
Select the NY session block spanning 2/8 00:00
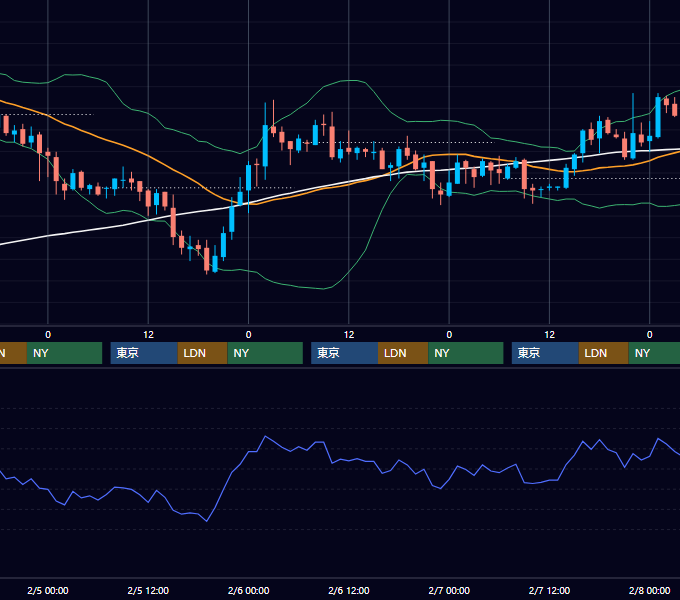coord(654,353)
